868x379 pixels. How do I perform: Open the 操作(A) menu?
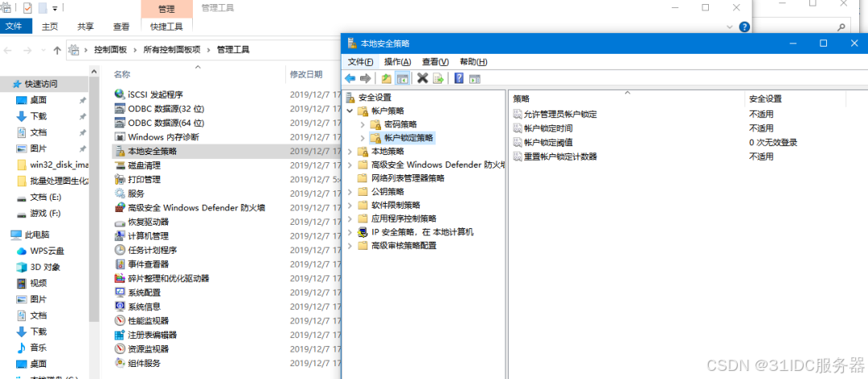click(397, 62)
